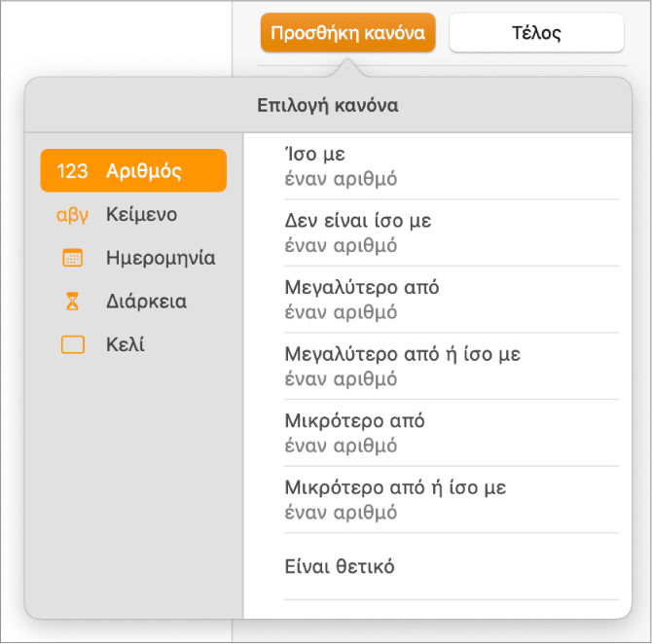
Task: Pick Μικρότερο από ή ίσο με rule
Action: click(x=452, y=500)
